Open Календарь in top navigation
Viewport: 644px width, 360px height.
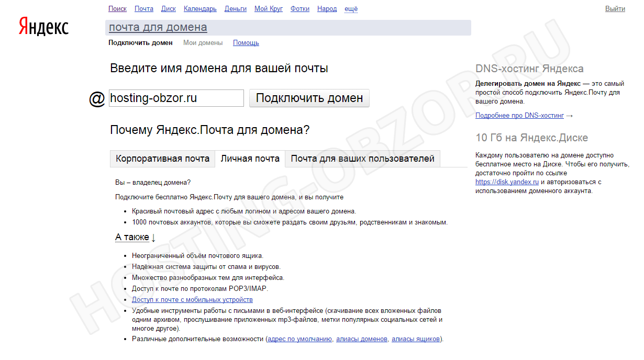[x=200, y=9]
